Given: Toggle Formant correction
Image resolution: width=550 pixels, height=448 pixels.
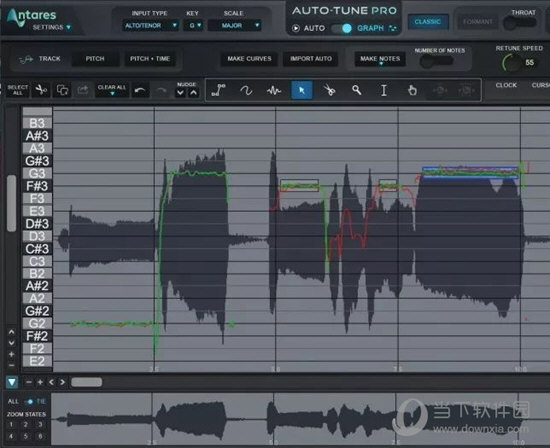Looking at the screenshot, I should coord(477,22).
